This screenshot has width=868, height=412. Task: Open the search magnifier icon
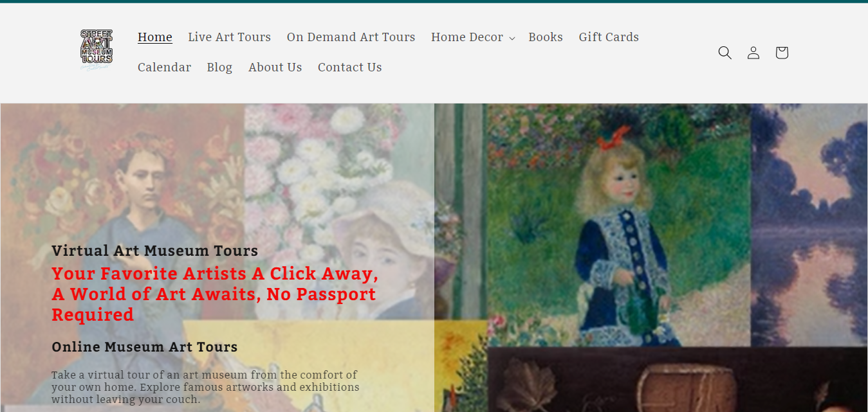[x=725, y=53]
